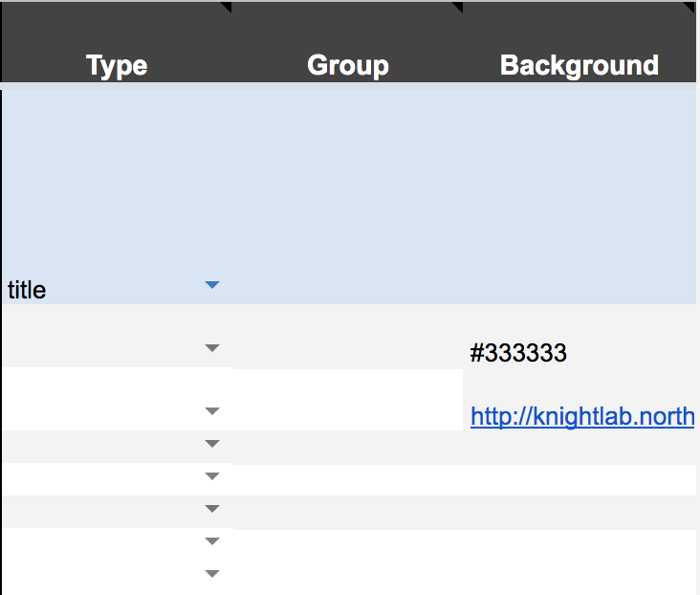The height and width of the screenshot is (595, 700).
Task: Select the Background cell in the title row
Action: click(x=580, y=196)
